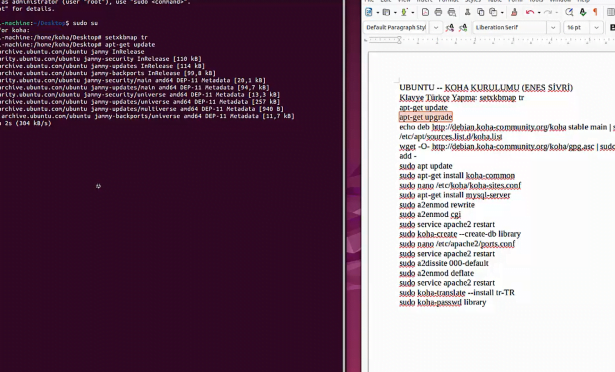Click the Cut icon
The image size is (615, 372).
468,13
